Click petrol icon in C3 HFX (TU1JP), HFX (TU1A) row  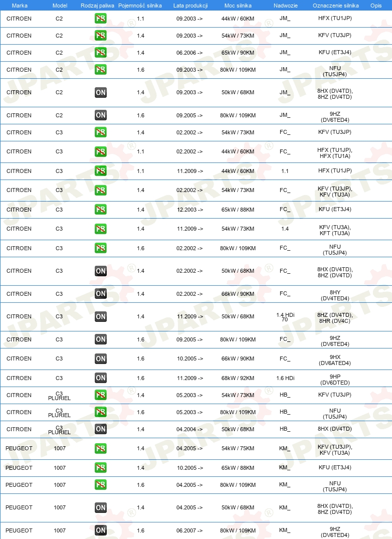(101, 151)
